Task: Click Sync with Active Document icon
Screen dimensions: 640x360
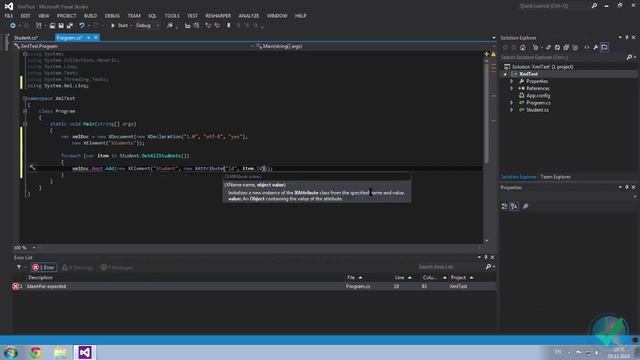Action: [548, 47]
